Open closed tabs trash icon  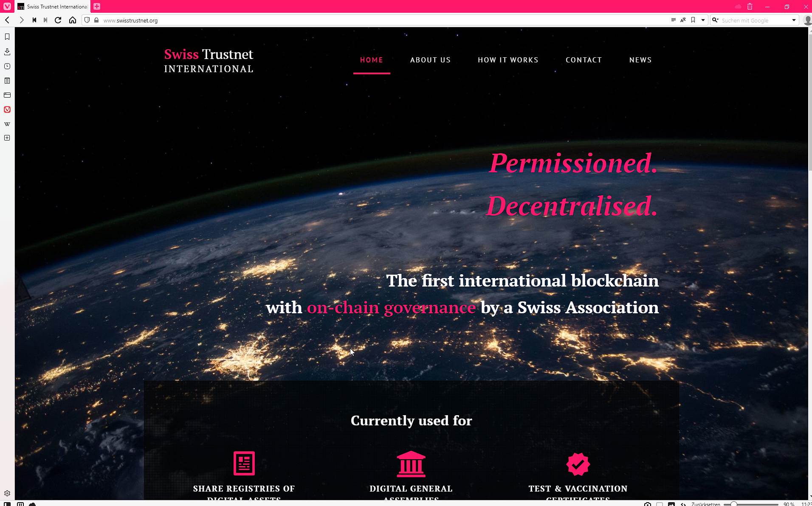tap(750, 7)
